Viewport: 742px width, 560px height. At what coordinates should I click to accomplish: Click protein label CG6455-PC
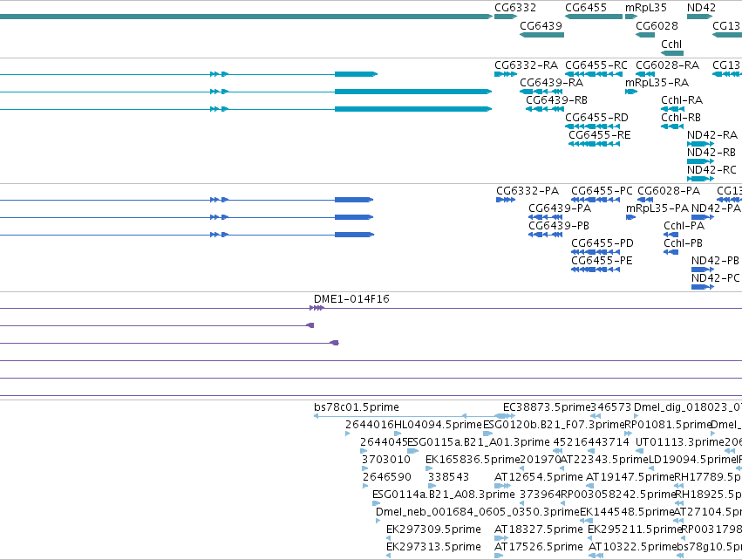[602, 191]
